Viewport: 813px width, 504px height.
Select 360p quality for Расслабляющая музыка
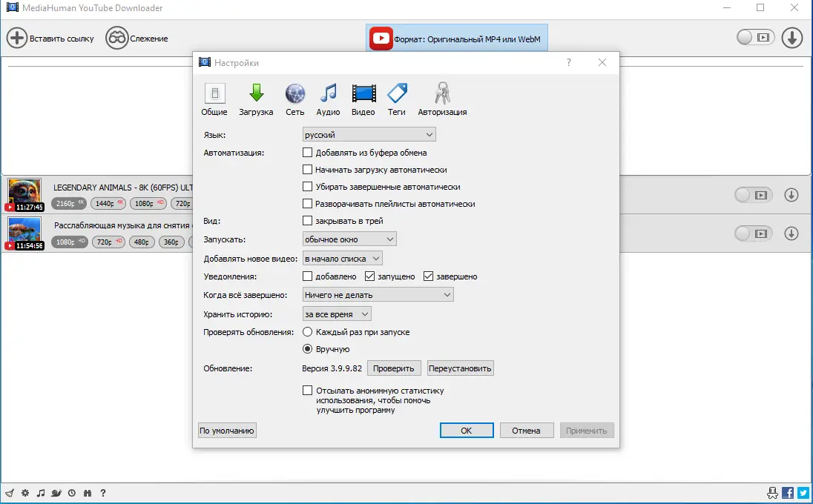tap(171, 242)
